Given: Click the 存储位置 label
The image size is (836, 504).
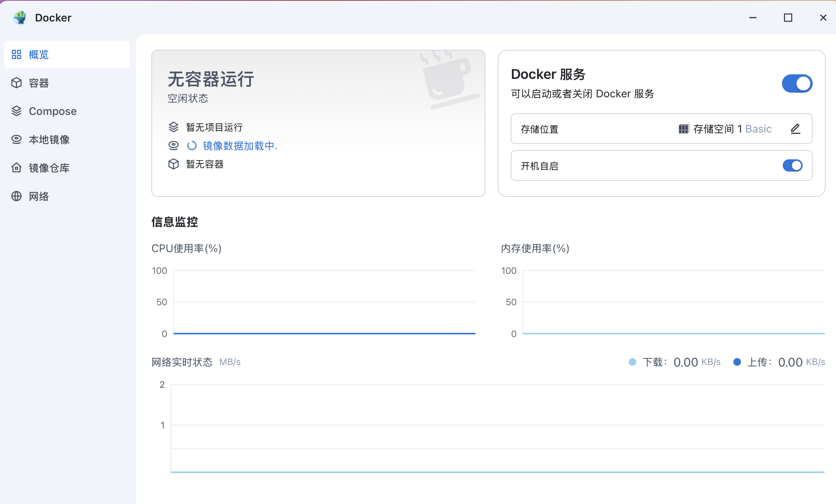Looking at the screenshot, I should pos(539,129).
